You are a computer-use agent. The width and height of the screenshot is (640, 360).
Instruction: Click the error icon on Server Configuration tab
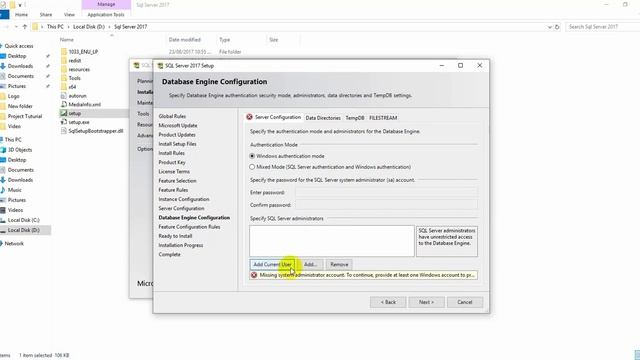249,117
